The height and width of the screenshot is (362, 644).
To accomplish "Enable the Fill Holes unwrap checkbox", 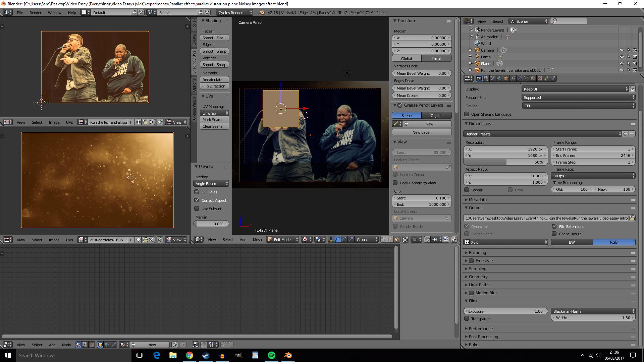I will tap(198, 191).
